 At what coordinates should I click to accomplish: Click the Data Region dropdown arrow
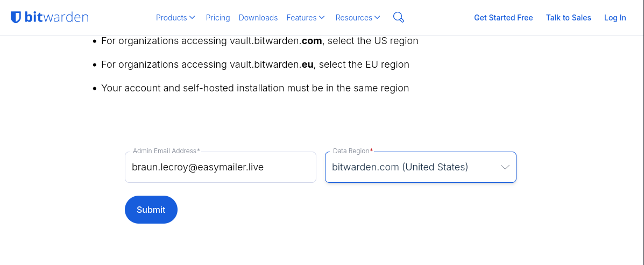(x=505, y=167)
